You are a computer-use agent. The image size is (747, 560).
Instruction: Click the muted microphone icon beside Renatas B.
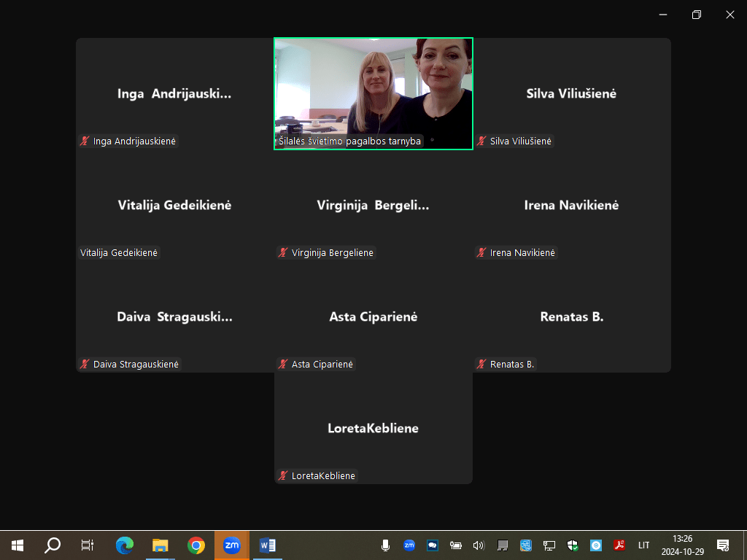pos(481,365)
